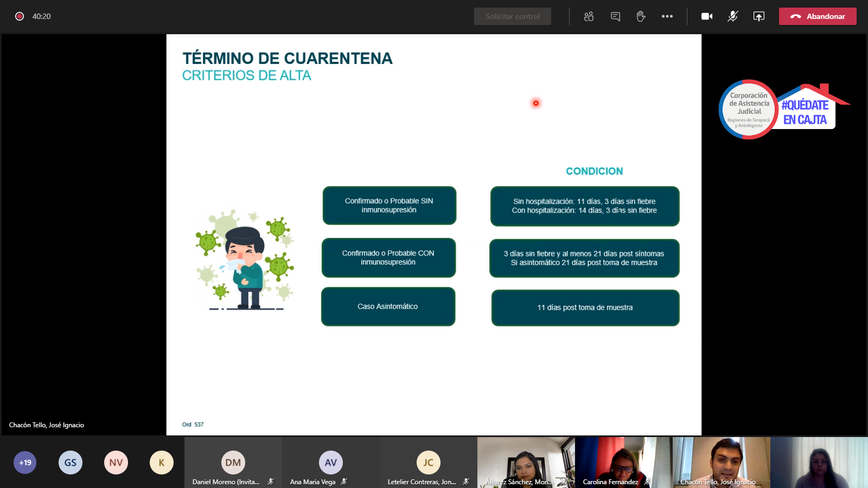Toggle the raise hand control
This screenshot has width=868, height=488.
(x=641, y=16)
